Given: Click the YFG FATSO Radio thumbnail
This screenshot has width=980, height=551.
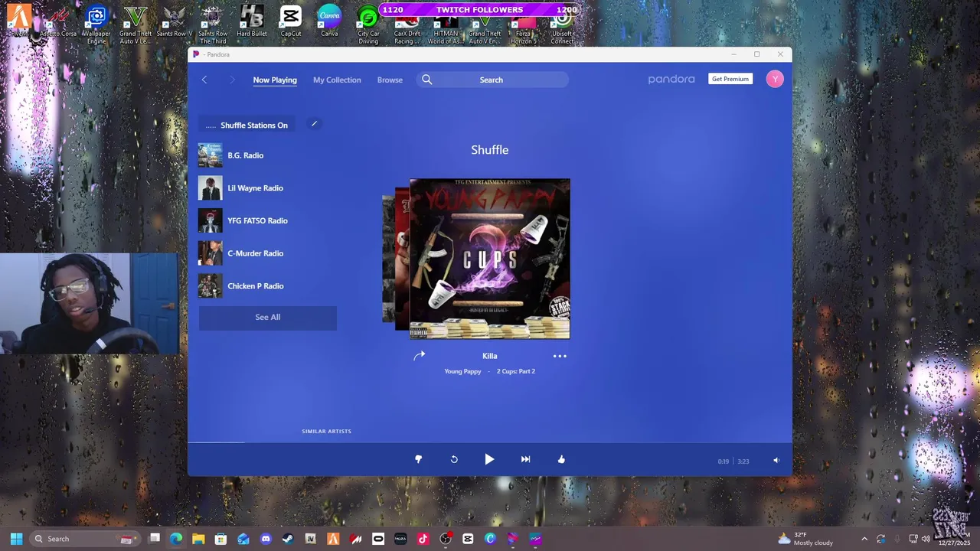Looking at the screenshot, I should tap(211, 220).
